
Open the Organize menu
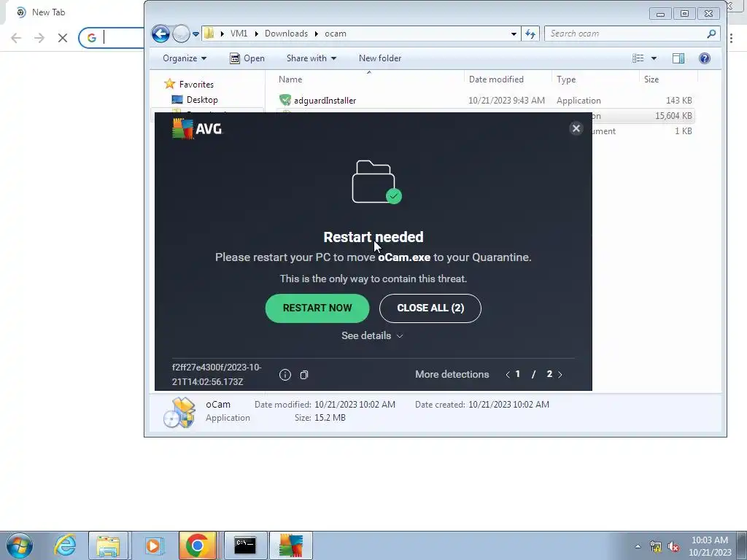coord(185,58)
